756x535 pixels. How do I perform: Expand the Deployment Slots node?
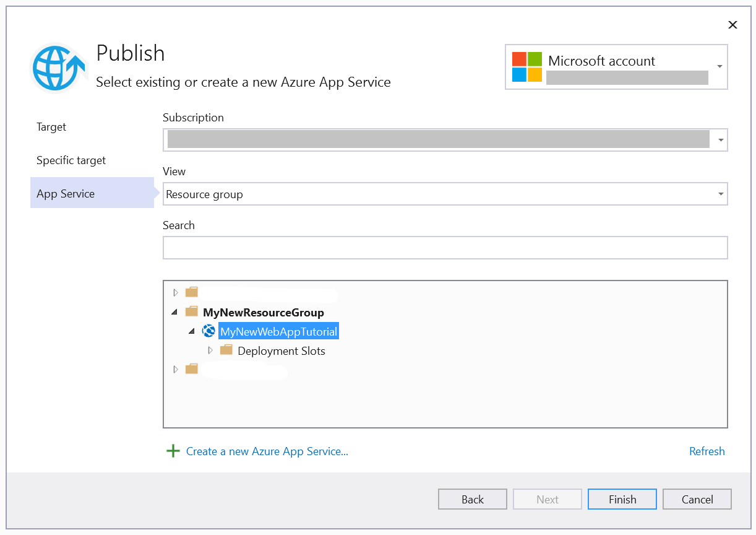click(x=210, y=350)
